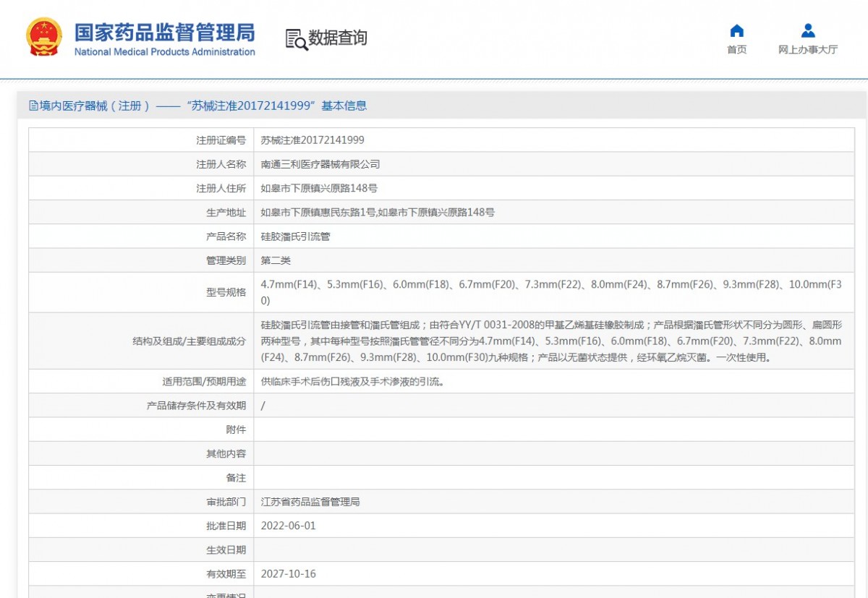Click the 管理类别 label cell
The height and width of the screenshot is (598, 868).
141,260
